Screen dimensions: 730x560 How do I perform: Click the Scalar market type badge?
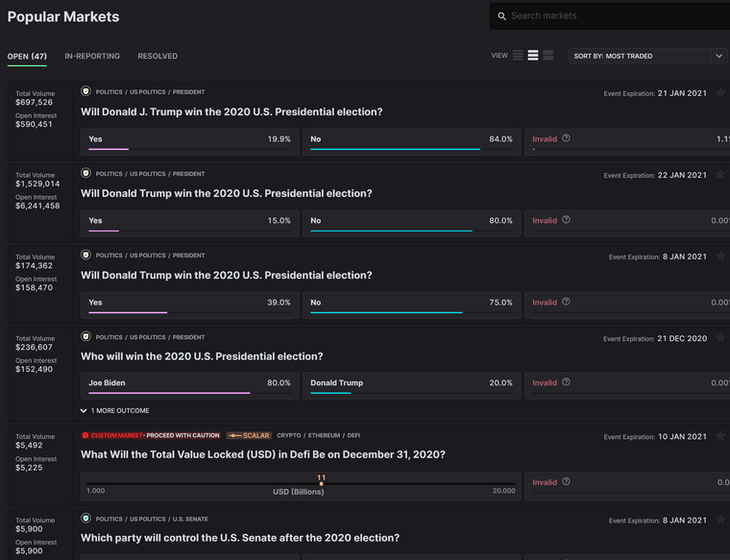249,436
